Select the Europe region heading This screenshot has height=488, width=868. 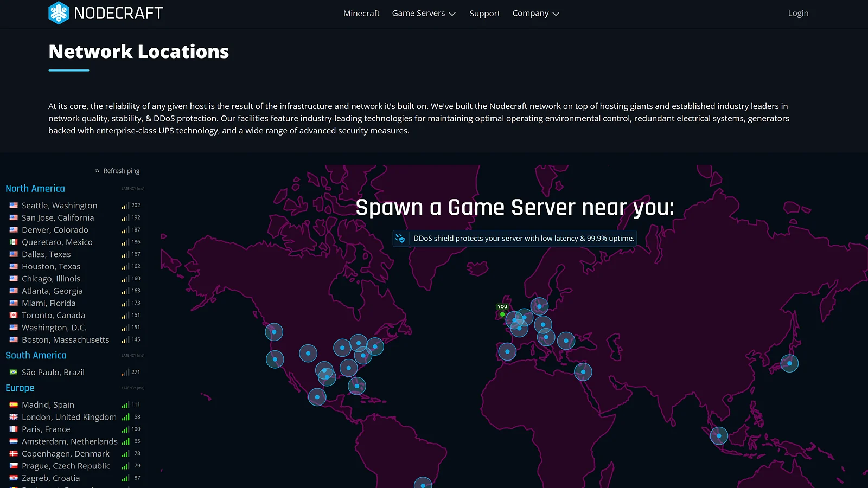coord(20,388)
